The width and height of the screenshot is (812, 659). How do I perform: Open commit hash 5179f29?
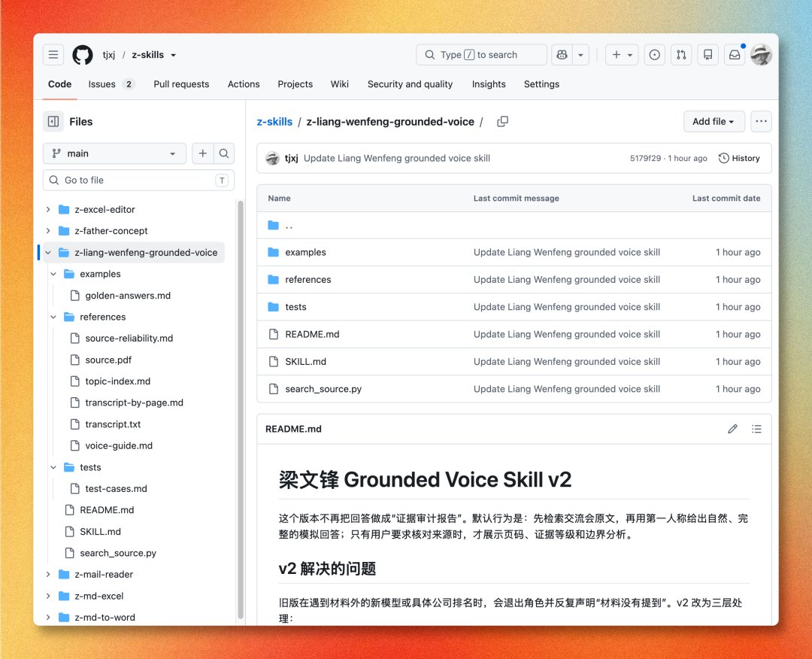pyautogui.click(x=645, y=159)
